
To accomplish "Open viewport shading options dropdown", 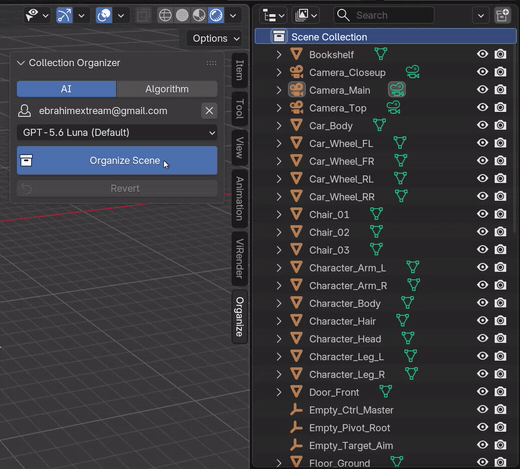I will point(233,15).
